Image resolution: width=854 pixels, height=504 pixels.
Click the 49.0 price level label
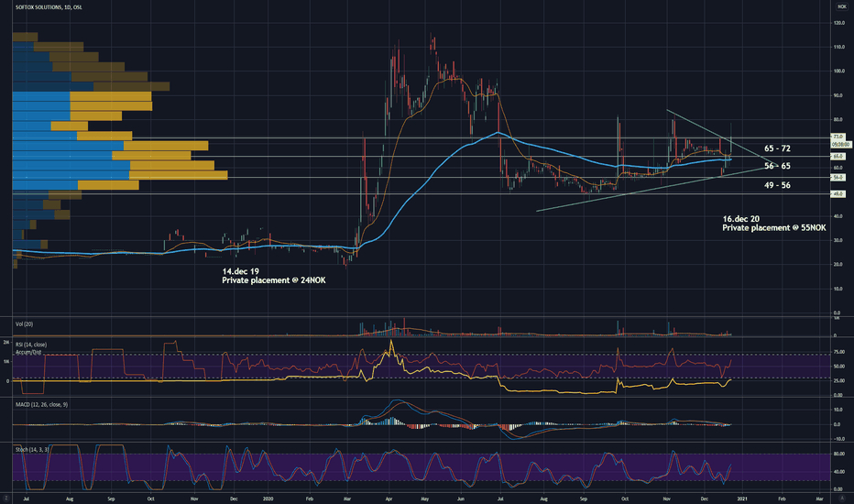(x=838, y=194)
